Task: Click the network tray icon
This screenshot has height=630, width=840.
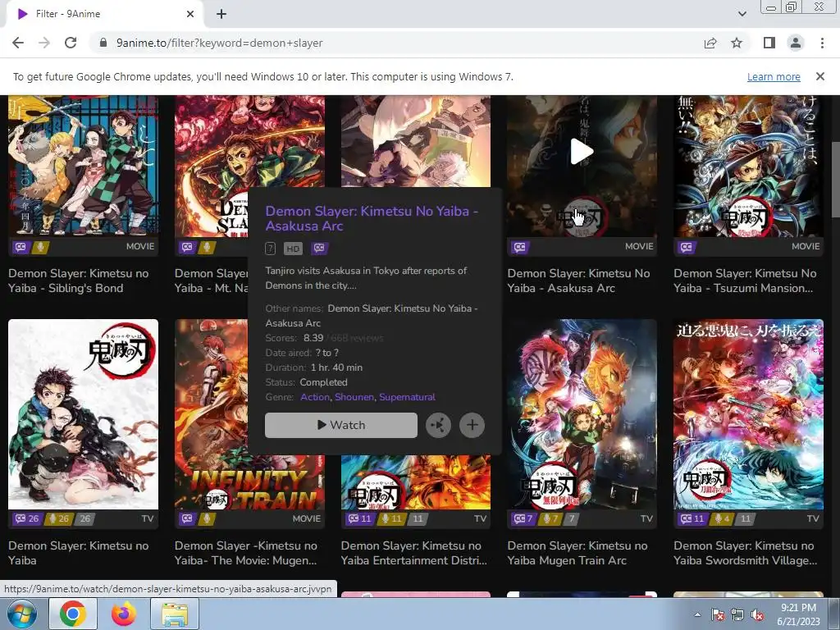Action: 737,615
